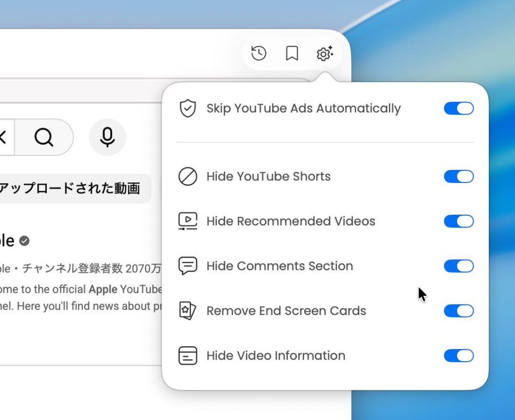The height and width of the screenshot is (420, 515).
Task: Click the Hide Recommended Videos label
Action: 291,221
